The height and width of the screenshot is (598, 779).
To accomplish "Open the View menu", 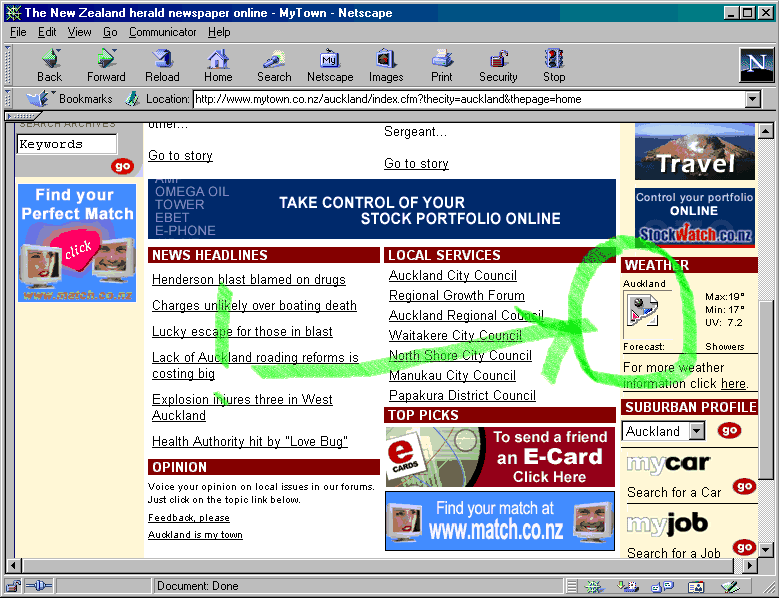I will [x=80, y=32].
